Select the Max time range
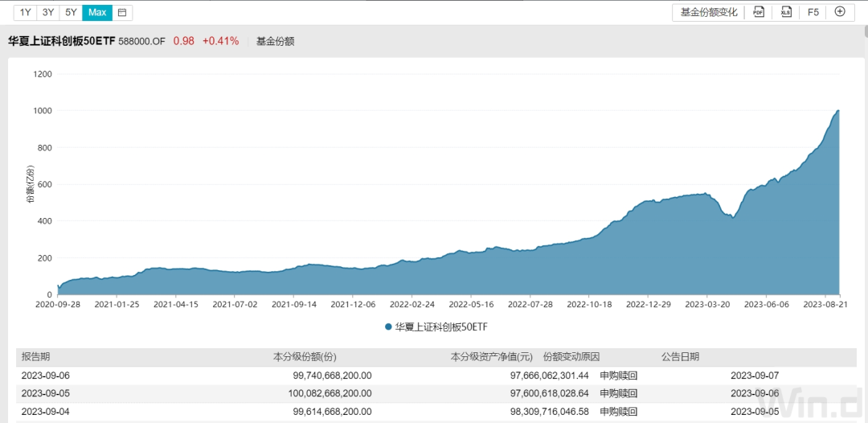This screenshot has height=423, width=868. (x=97, y=12)
